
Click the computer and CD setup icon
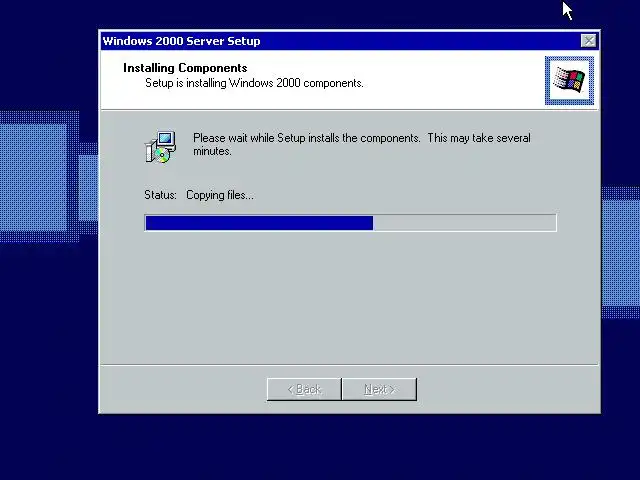click(x=160, y=147)
